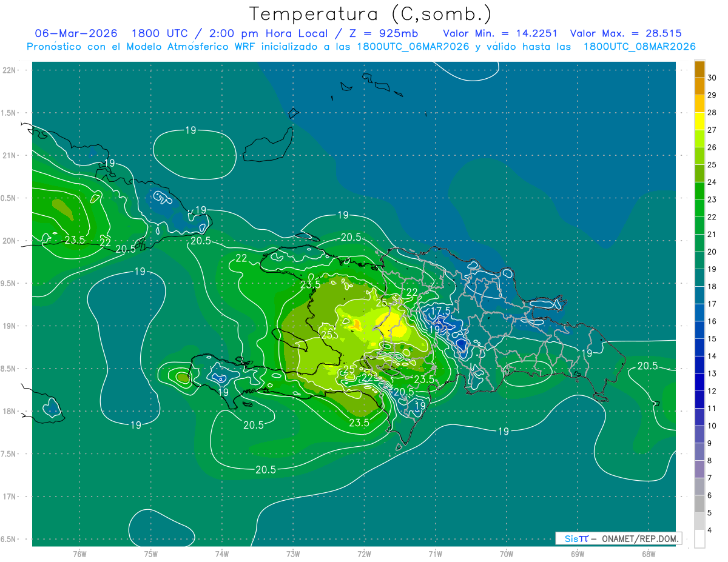Click "Valor Min. = 14.2251"
Image resolution: width=728 pixels, height=562 pixels.
pos(501,33)
